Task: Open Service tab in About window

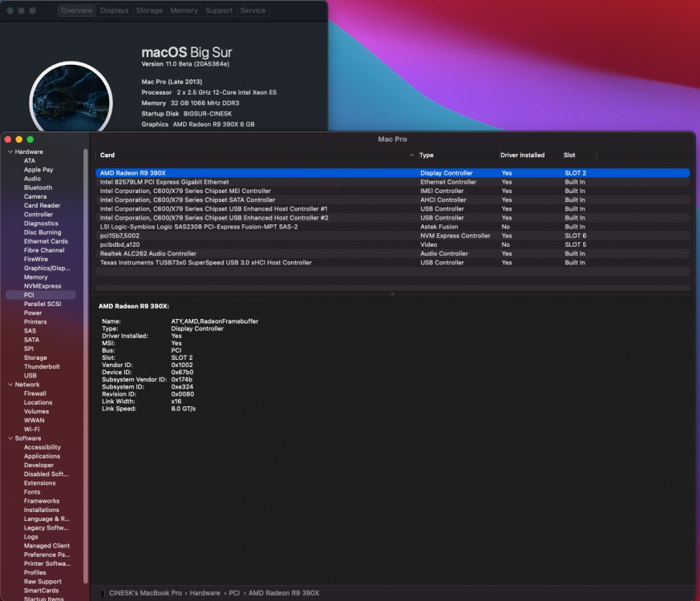Action: pos(253,10)
